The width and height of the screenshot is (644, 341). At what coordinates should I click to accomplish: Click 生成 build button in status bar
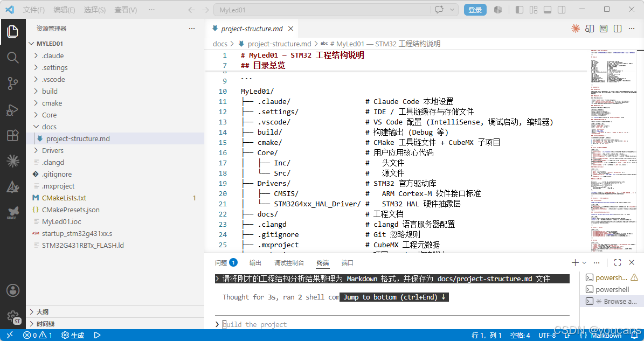73,335
